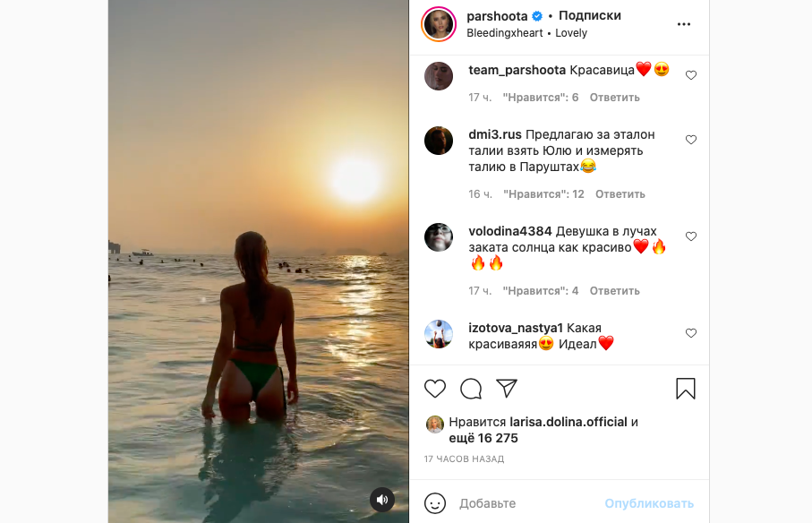The height and width of the screenshot is (523, 812).
Task: Click the Подписки following button
Action: (x=589, y=16)
